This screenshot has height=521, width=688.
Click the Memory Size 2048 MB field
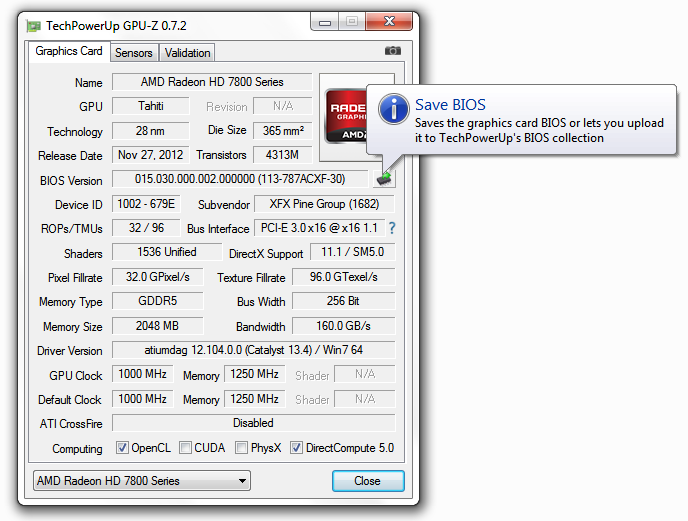158,326
